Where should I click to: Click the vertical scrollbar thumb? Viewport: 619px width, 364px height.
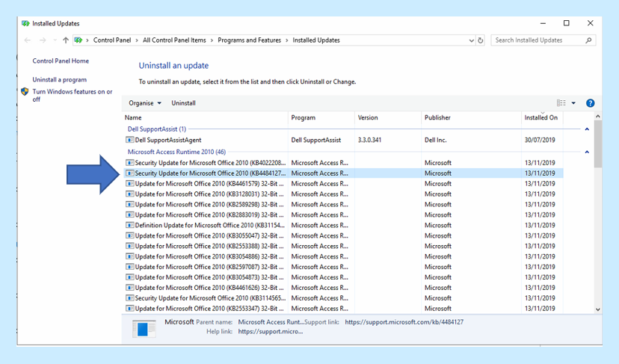[597, 144]
